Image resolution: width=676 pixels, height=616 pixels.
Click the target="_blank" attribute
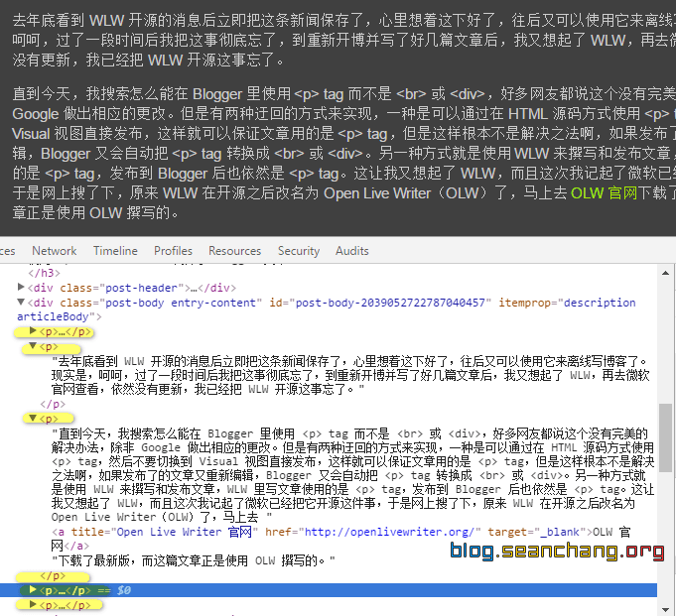coord(536,532)
